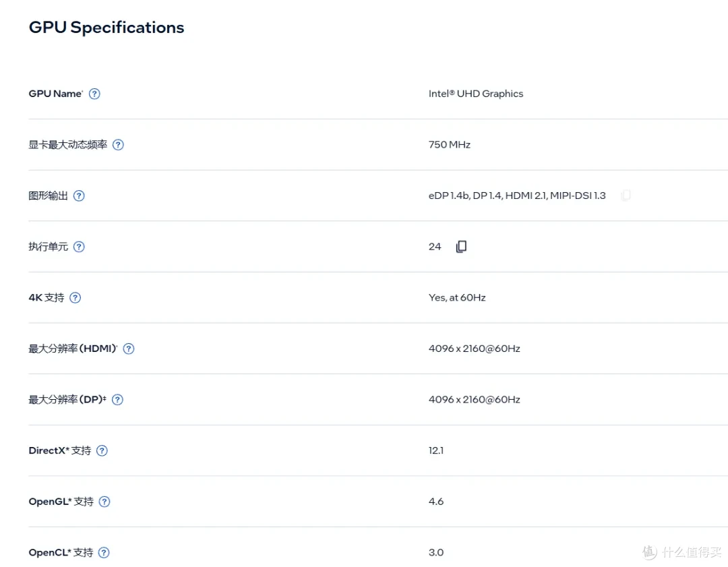The height and width of the screenshot is (567, 728).
Task: Select the GPU Specifications heading
Action: coord(107,28)
